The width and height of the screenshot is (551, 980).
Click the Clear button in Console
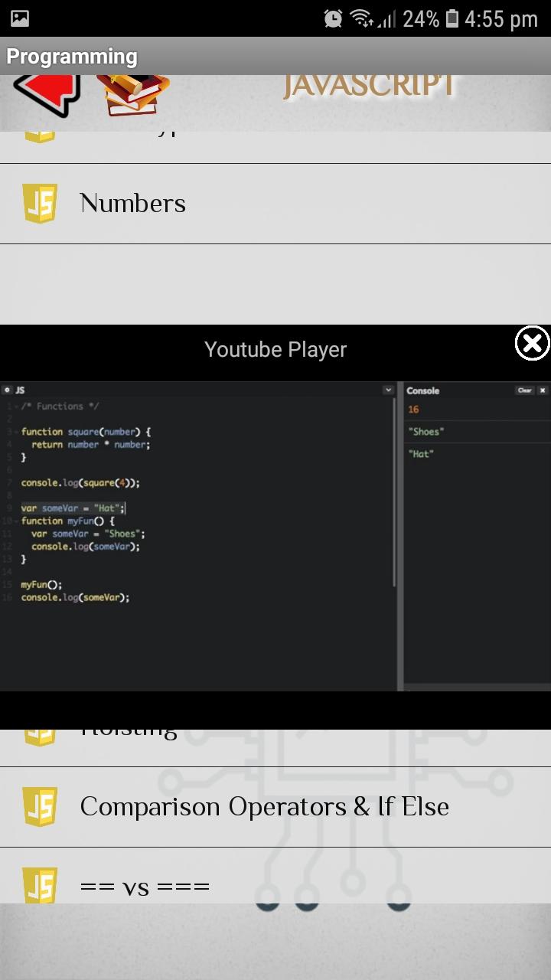click(x=524, y=390)
